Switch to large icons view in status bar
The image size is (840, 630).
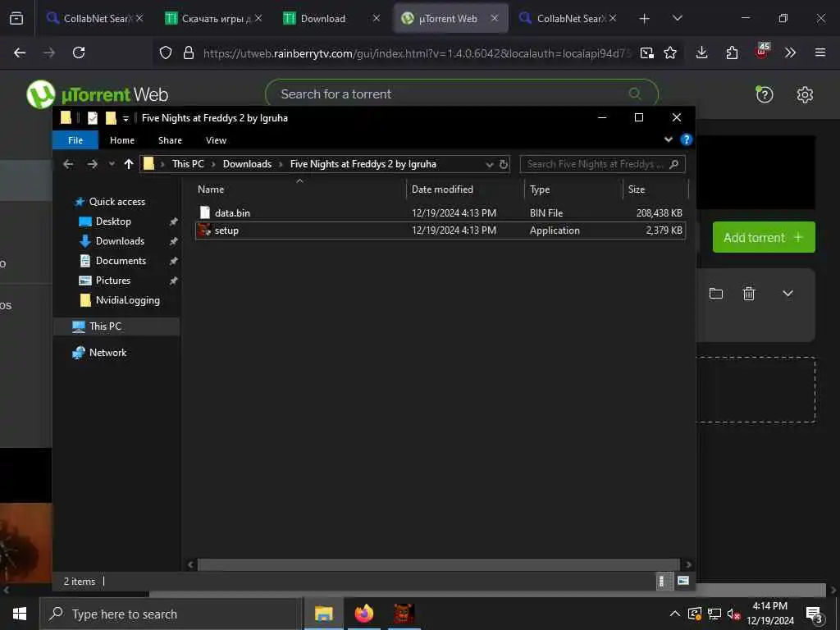(x=683, y=581)
